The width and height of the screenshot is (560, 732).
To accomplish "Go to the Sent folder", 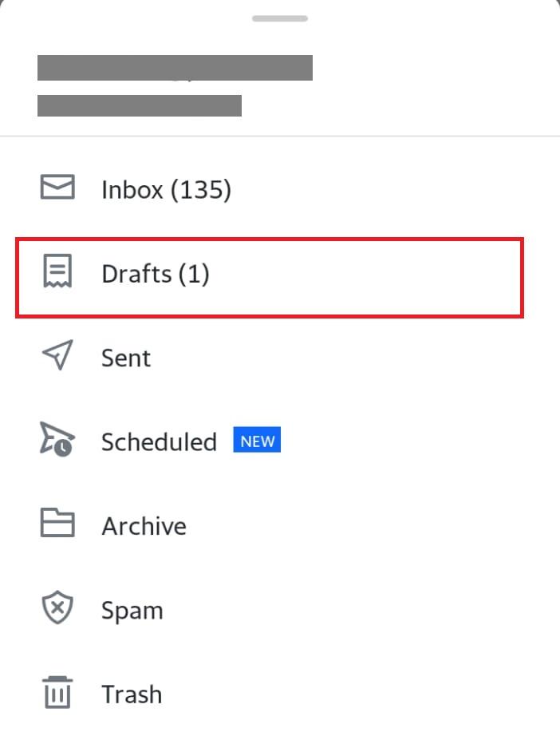I will 126,358.
